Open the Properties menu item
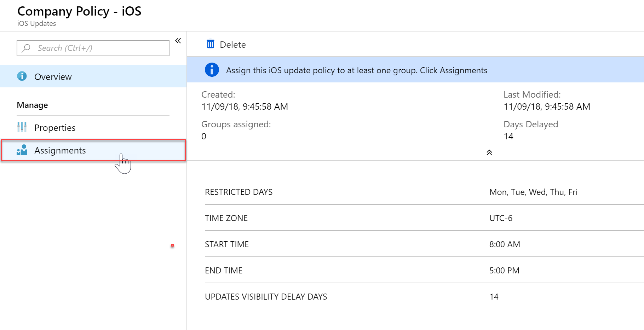This screenshot has height=330, width=644. tap(93, 127)
